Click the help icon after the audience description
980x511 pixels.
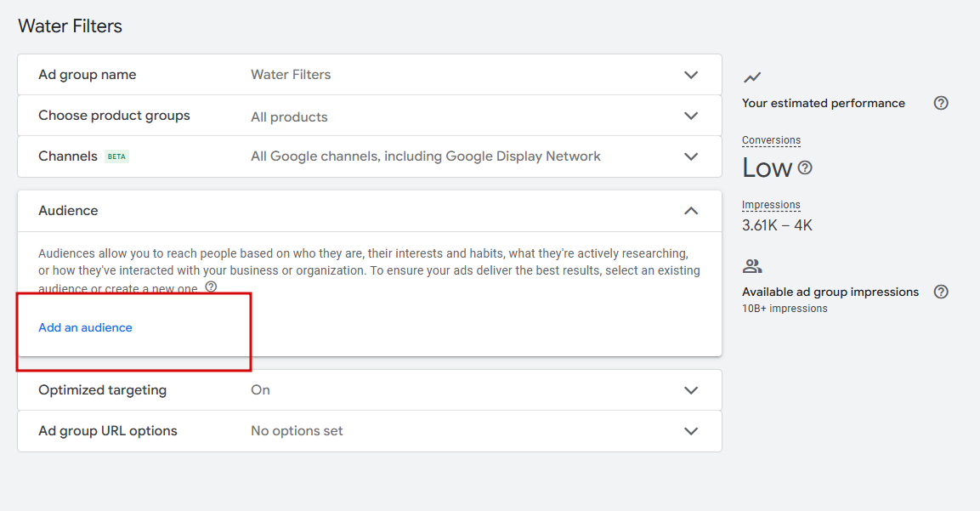tap(211, 287)
